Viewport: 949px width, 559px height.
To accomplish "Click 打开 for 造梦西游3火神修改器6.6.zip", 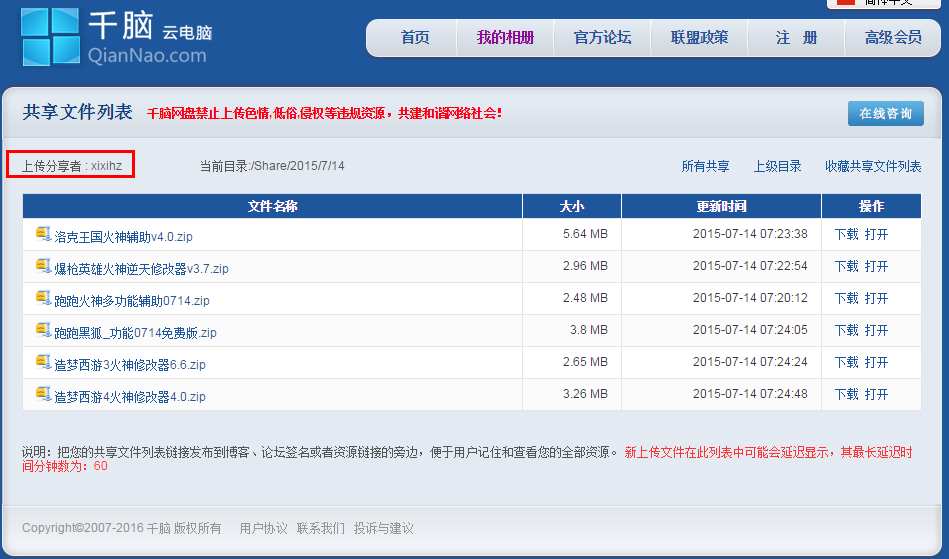I will pos(876,362).
